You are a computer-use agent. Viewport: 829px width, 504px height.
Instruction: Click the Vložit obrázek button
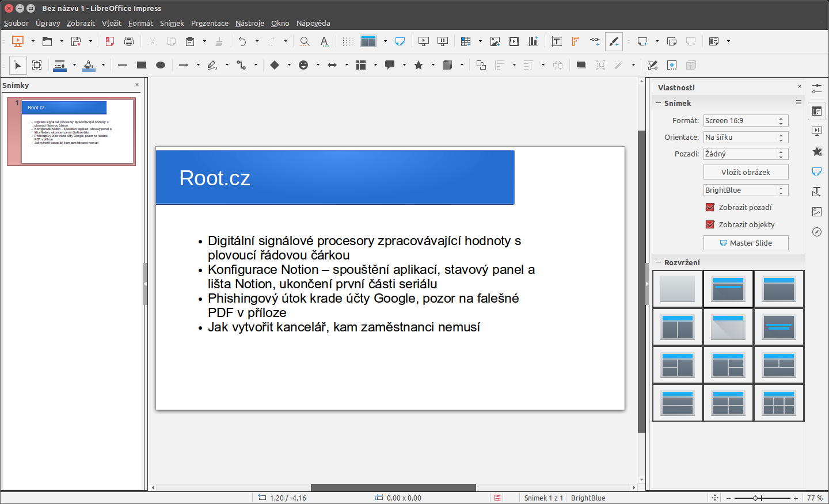tap(746, 171)
